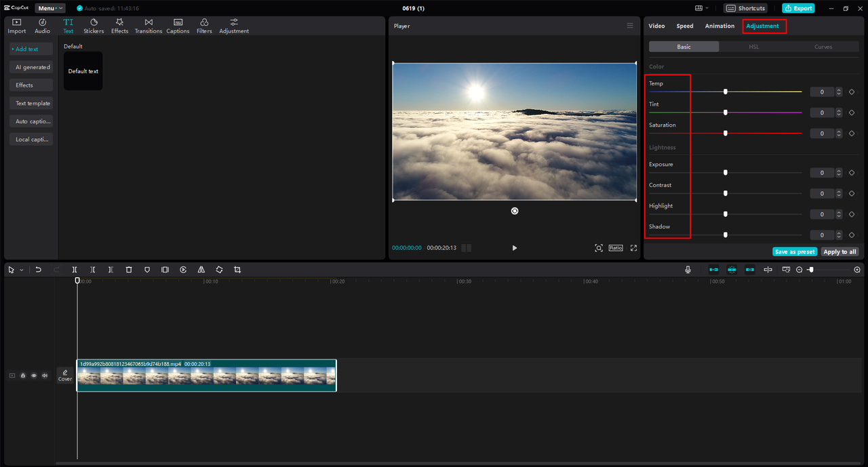Delete left of playhead tool
The width and height of the screenshot is (868, 467).
point(93,270)
